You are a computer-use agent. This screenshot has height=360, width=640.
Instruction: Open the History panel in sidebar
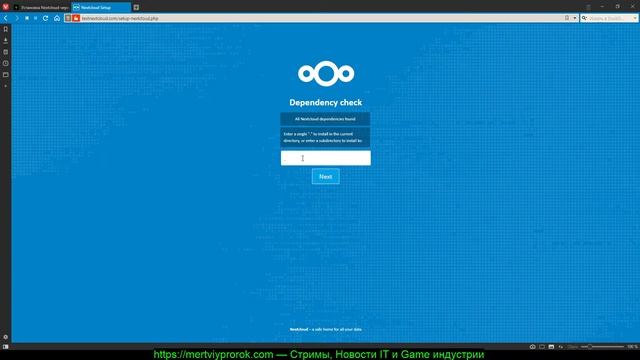coord(6,64)
